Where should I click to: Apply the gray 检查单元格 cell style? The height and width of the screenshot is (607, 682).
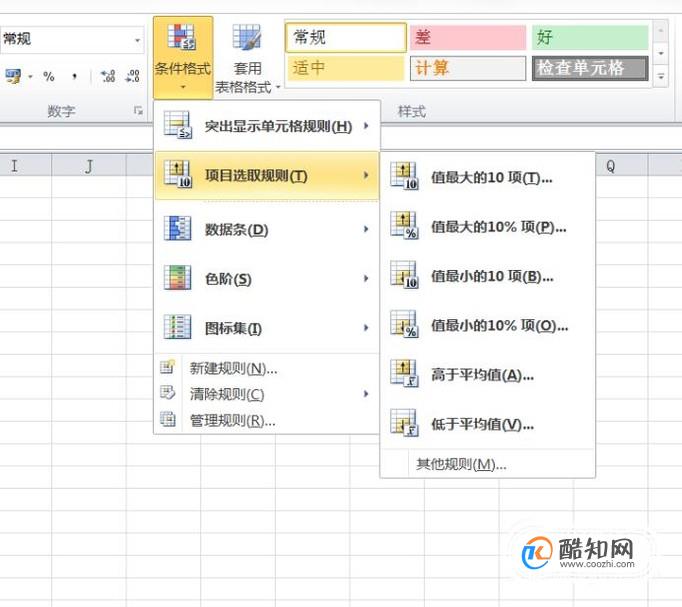590,68
